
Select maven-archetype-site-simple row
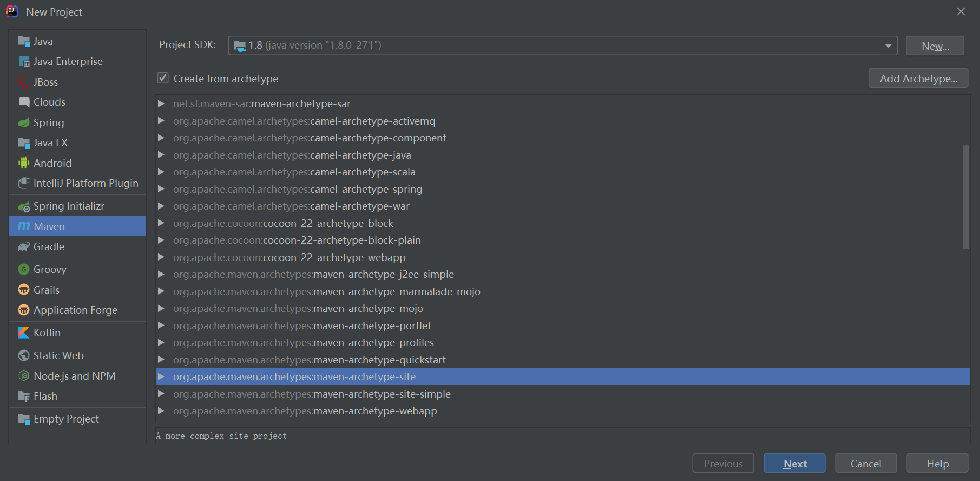[563, 394]
